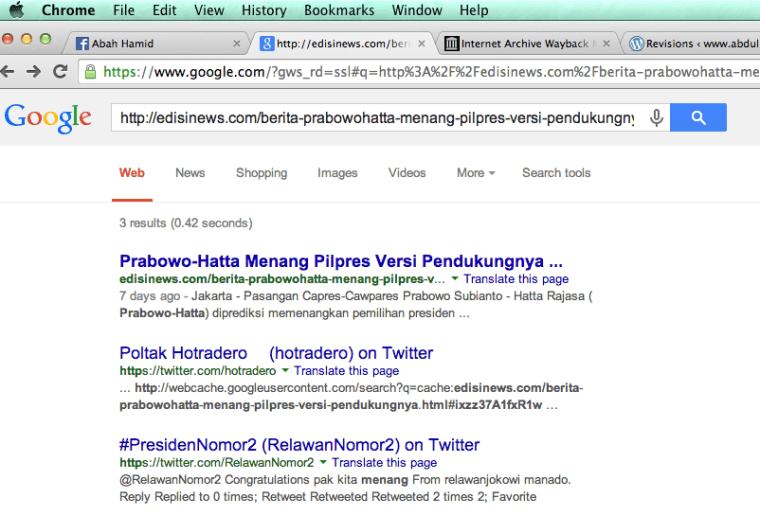Open the File menu
The image size is (760, 516).
(124, 10)
